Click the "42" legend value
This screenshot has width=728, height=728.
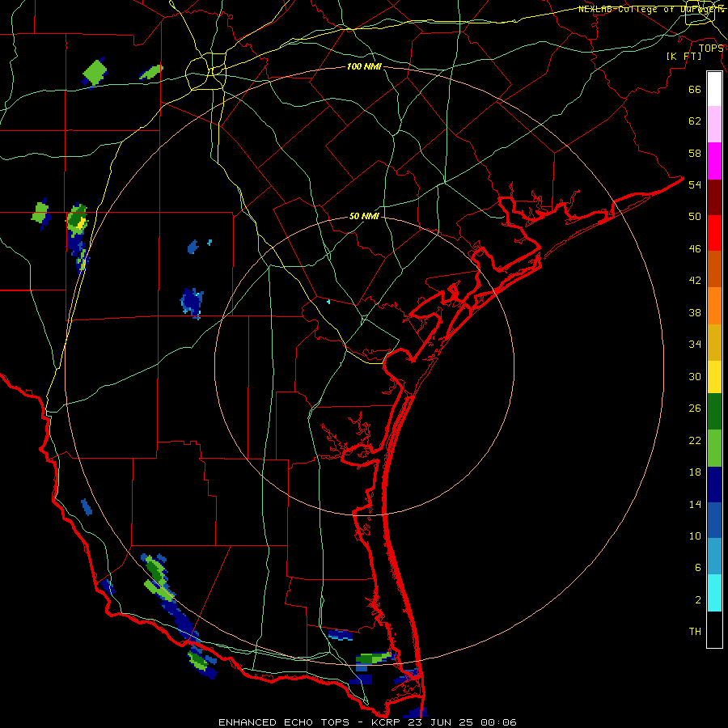coord(695,281)
